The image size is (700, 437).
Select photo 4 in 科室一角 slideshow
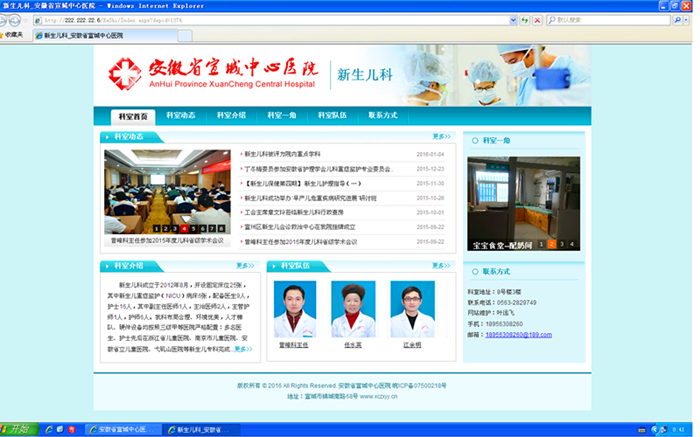(x=572, y=244)
